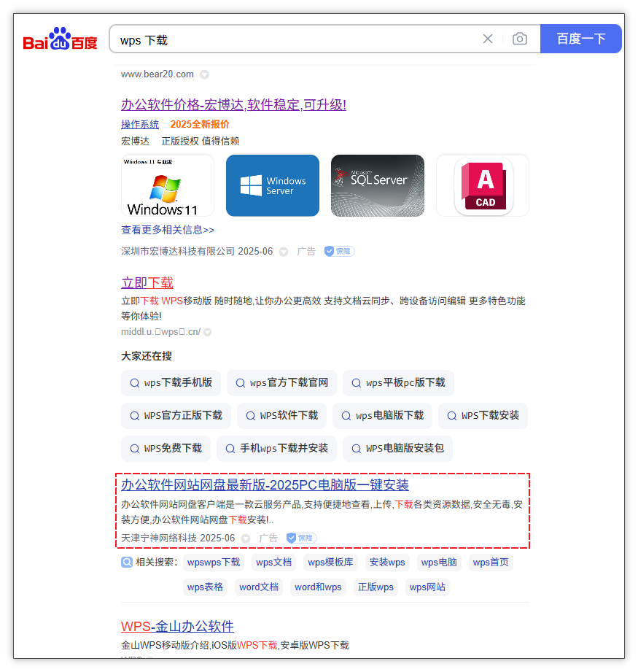Click the search icon inside the wps官方下载官网 chip

(x=241, y=382)
